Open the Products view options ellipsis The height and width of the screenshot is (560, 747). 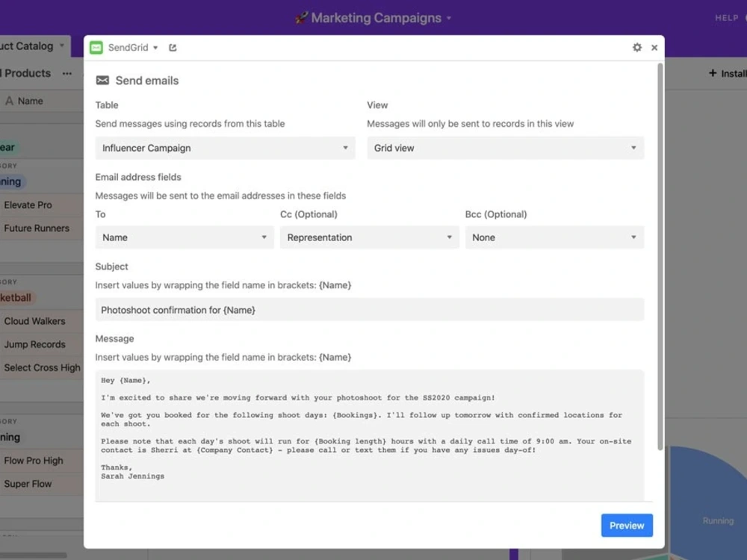[x=67, y=74]
